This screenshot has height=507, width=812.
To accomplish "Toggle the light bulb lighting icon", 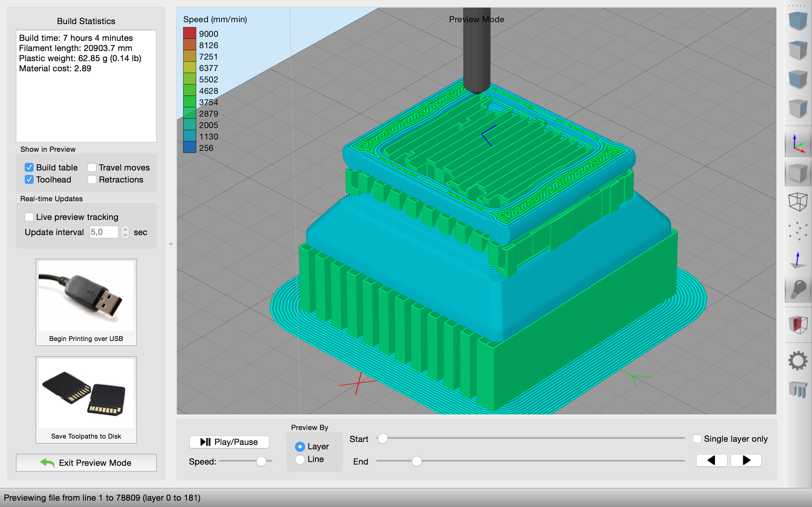I will click(x=798, y=289).
